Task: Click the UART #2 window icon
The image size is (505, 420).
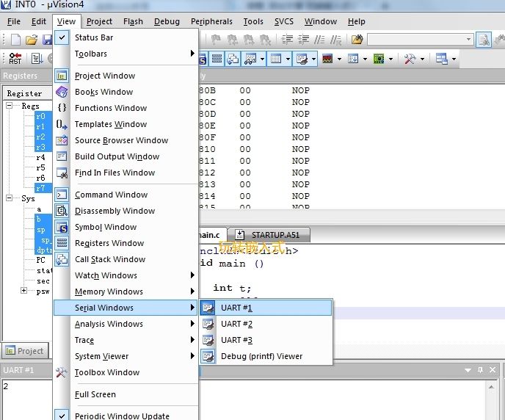Action: click(208, 324)
